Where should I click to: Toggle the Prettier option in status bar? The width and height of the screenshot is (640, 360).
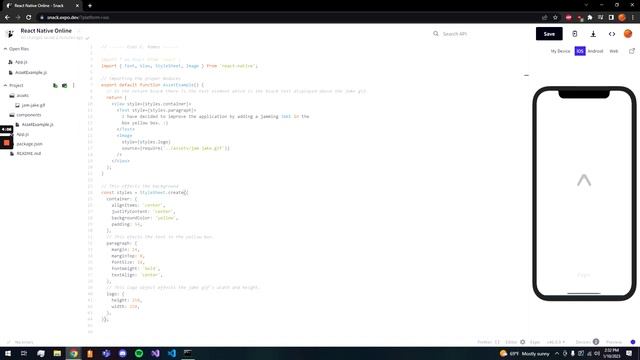(488, 342)
